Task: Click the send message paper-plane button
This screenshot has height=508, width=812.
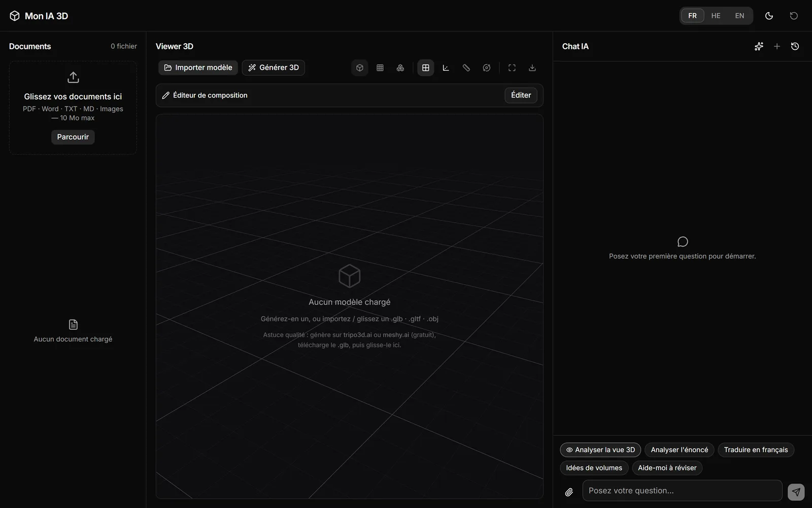Action: pyautogui.click(x=796, y=492)
